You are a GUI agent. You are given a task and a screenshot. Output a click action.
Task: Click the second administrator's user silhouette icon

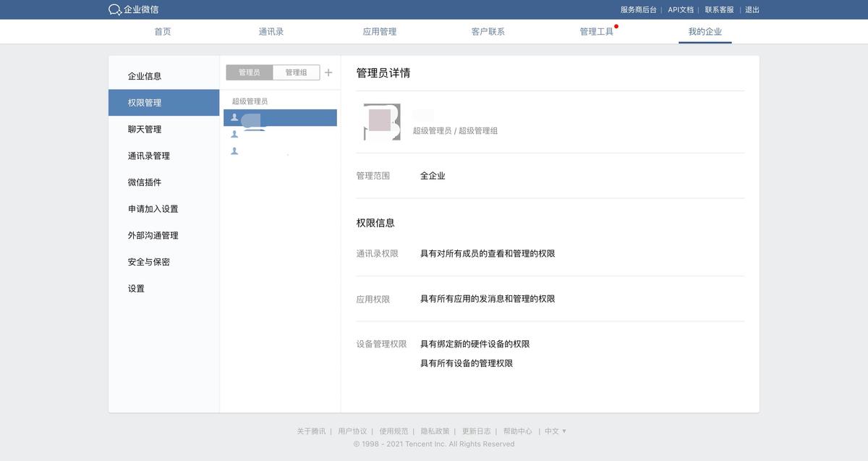pos(234,134)
